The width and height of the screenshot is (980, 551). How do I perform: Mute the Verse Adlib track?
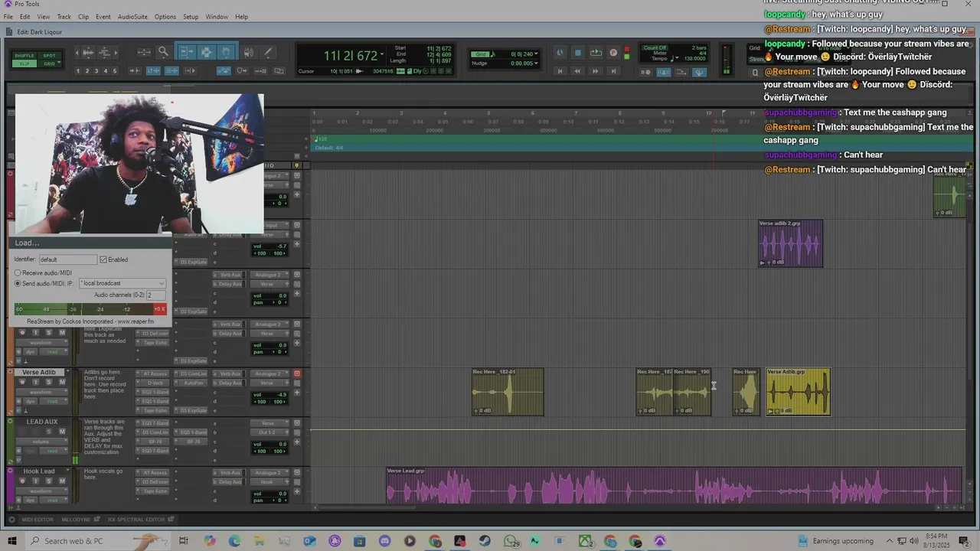(x=62, y=382)
